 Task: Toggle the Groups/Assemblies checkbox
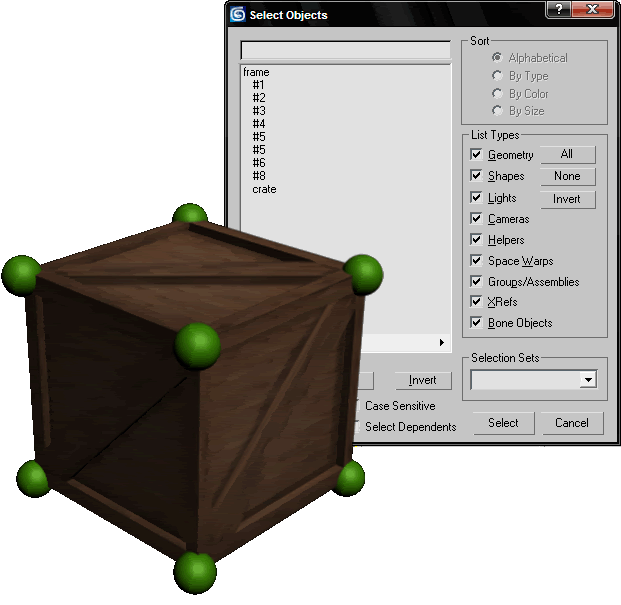point(476,282)
